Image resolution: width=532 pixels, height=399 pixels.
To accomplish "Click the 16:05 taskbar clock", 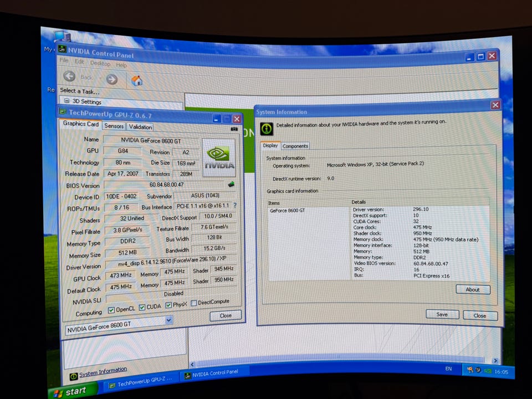I will 501,371.
